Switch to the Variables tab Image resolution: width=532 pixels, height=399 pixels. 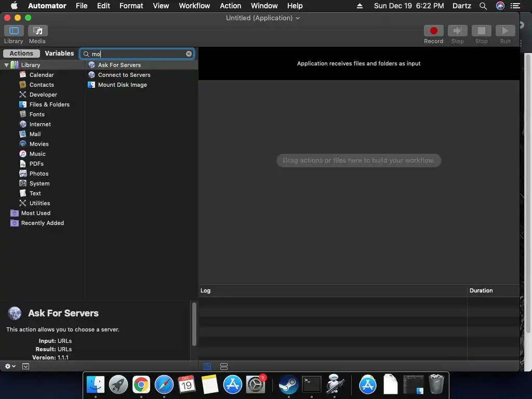(x=59, y=54)
